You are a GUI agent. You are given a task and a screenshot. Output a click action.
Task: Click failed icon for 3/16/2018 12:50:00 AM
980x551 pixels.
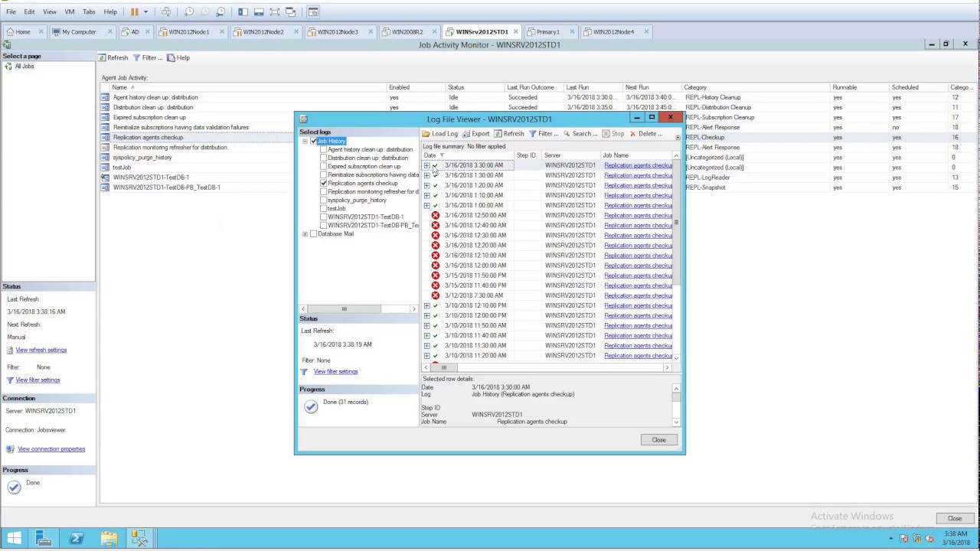pos(436,216)
